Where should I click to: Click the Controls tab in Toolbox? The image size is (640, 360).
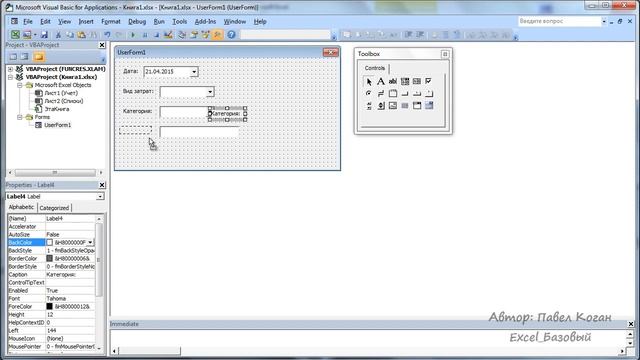(x=374, y=68)
